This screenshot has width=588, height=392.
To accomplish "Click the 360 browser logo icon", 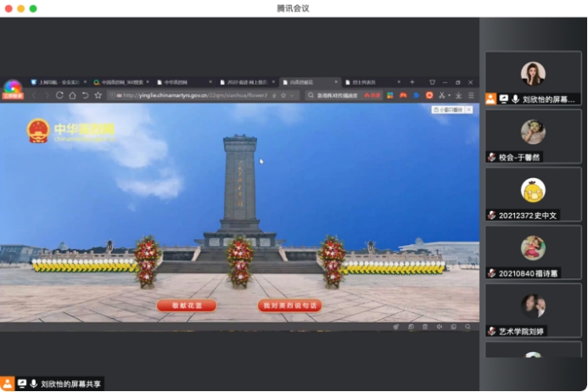I will 13,88.
